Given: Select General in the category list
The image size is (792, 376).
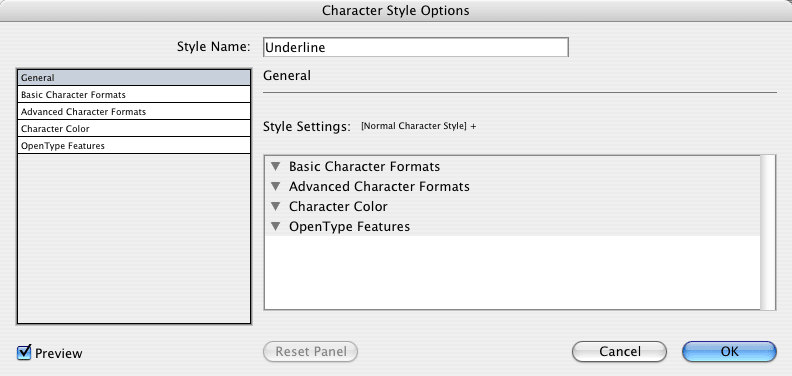Looking at the screenshot, I should tap(134, 78).
